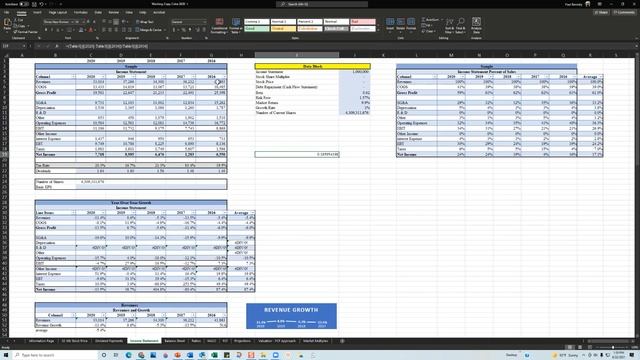
Task: Switch to the Ratios sheet tab
Action: pos(196,341)
